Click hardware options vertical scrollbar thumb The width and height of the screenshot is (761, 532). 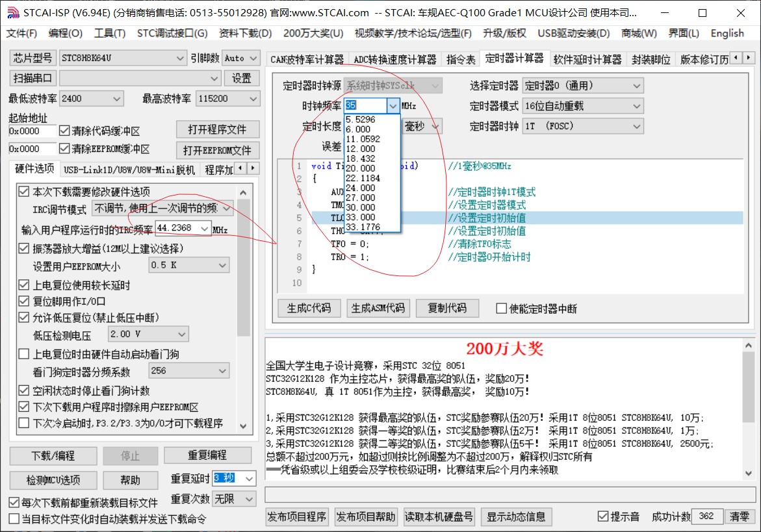243,268
